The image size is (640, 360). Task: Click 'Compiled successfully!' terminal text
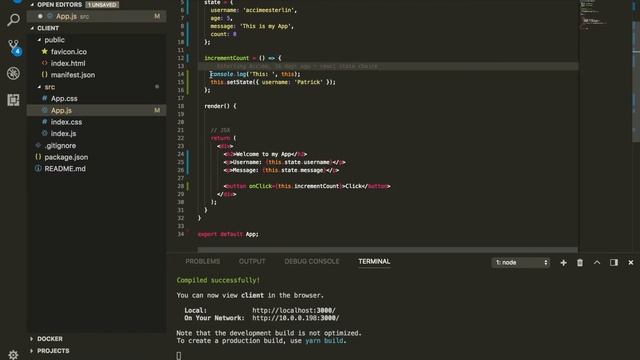(x=218, y=280)
